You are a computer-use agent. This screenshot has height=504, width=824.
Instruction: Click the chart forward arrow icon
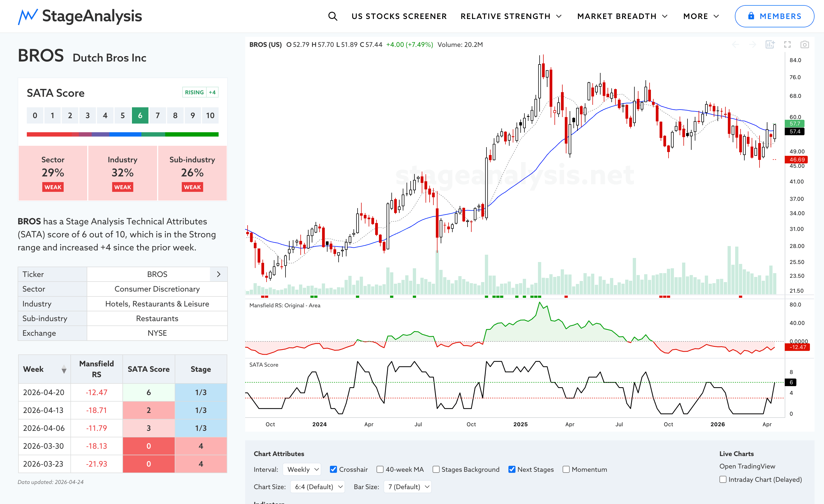[x=752, y=44]
